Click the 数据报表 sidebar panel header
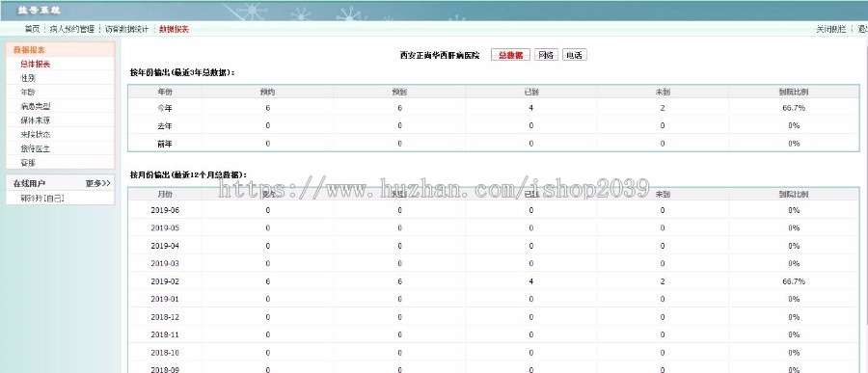Viewport: 868px width, 373px height. [x=61, y=50]
